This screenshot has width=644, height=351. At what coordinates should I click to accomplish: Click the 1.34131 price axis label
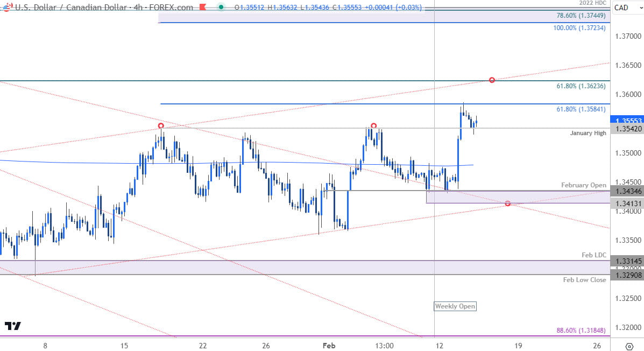pos(627,203)
